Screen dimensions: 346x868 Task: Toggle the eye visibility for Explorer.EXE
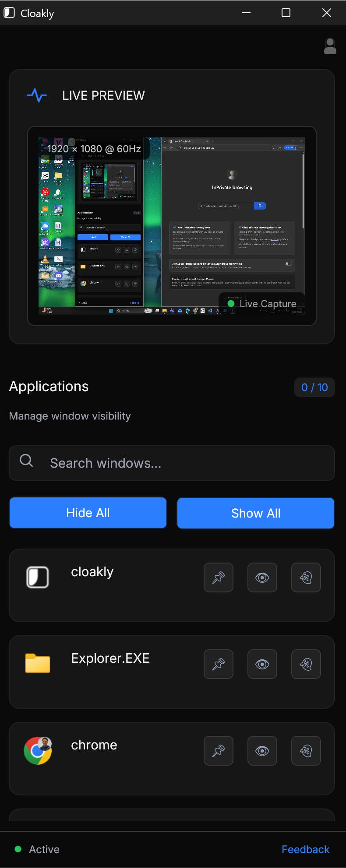[x=262, y=664]
